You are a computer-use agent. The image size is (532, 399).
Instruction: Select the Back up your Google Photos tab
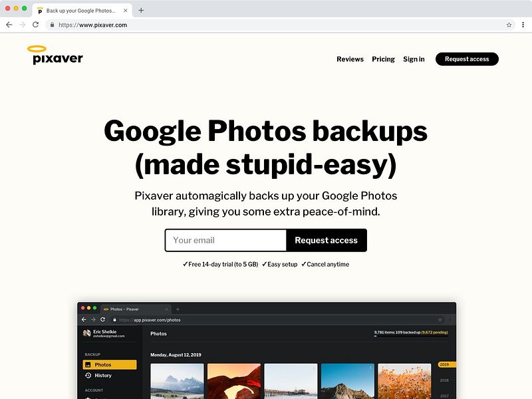point(81,11)
